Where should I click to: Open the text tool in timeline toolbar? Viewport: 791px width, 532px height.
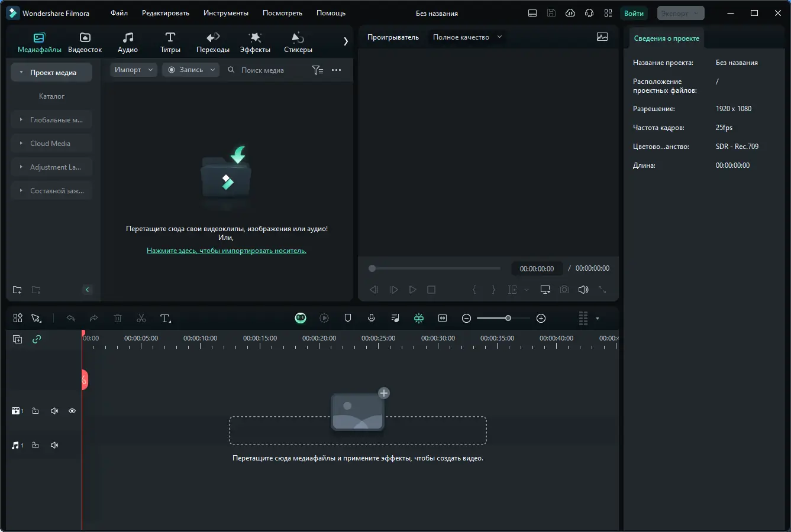[x=166, y=319]
